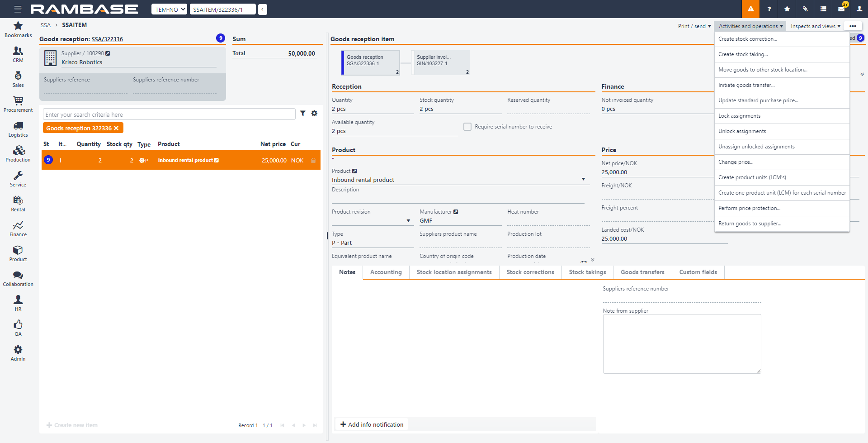Image resolution: width=868 pixels, height=443 pixels.
Task: Open the alert warning triangle icon
Action: 750,9
